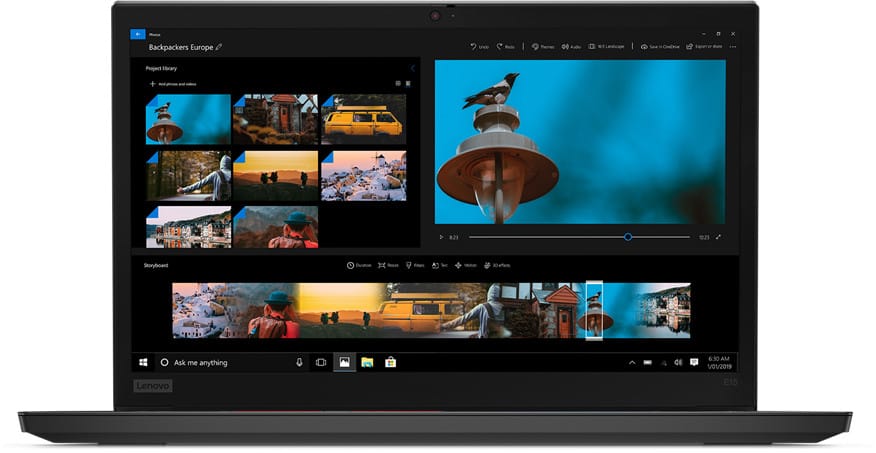Open the Resize tool in storyboard

click(x=388, y=265)
